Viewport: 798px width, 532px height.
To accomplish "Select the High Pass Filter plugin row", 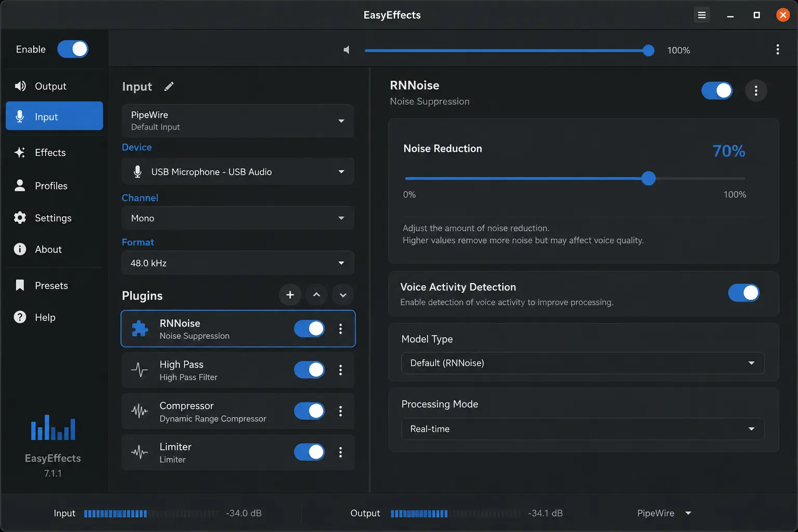I will click(238, 370).
